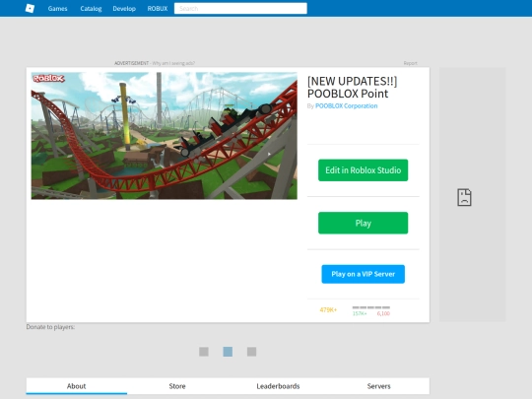Click the '[NEW UPDATES!!] POOBLOX Point' title

[x=352, y=88]
